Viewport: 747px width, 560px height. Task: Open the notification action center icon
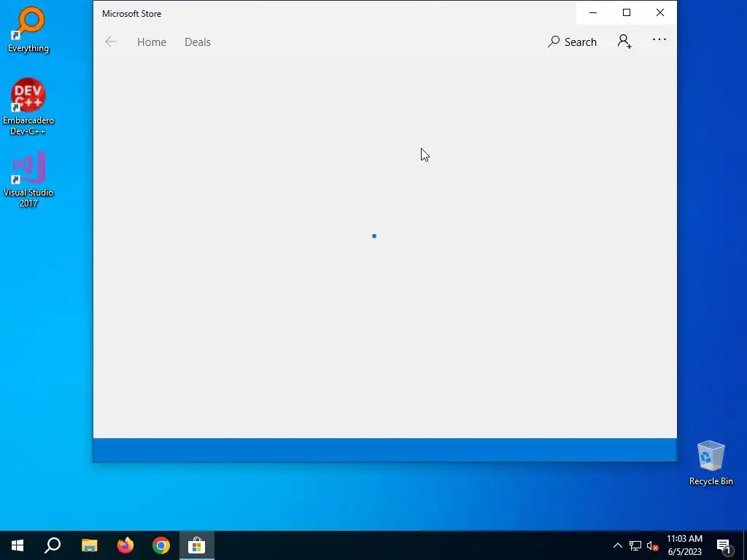pyautogui.click(x=724, y=545)
